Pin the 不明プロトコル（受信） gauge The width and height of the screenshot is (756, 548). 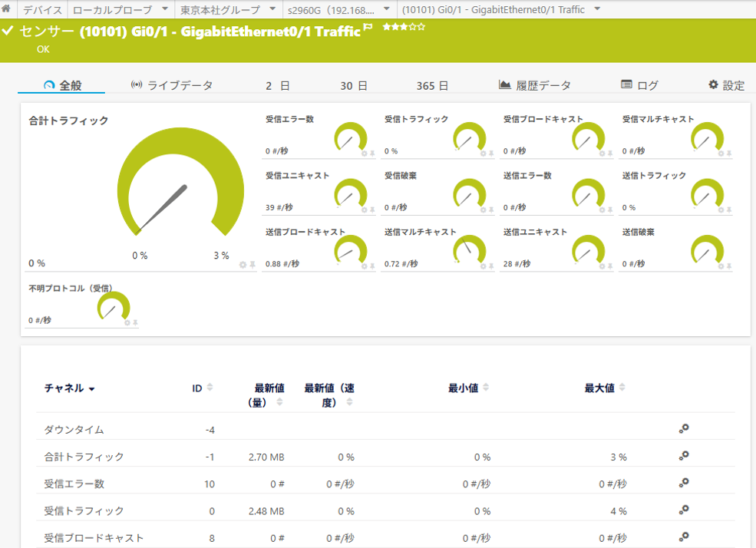(135, 323)
